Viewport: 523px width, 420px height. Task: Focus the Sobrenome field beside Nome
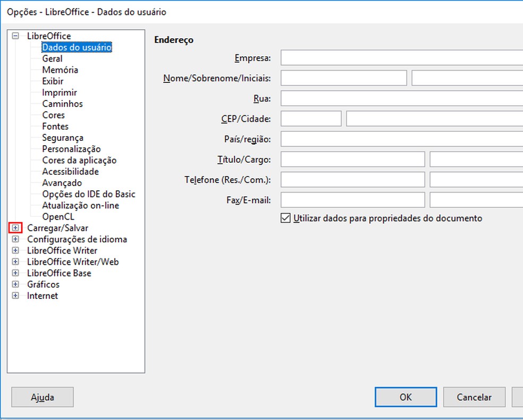click(x=467, y=78)
